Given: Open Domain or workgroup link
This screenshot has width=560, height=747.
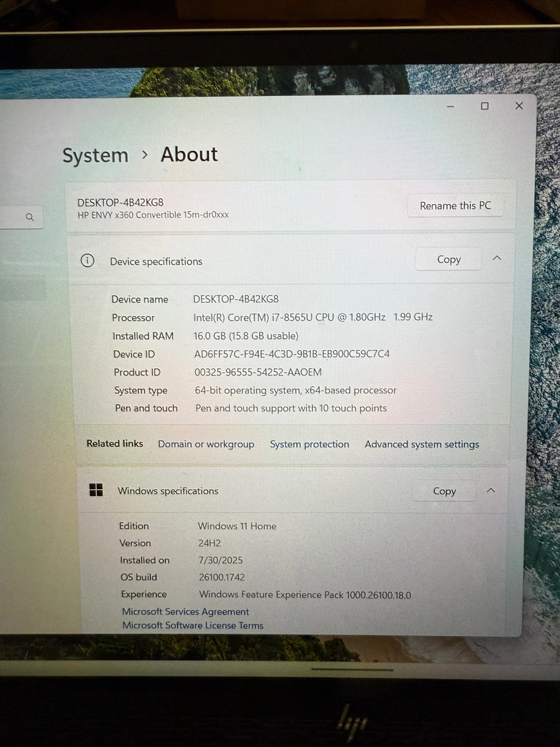Looking at the screenshot, I should (206, 444).
